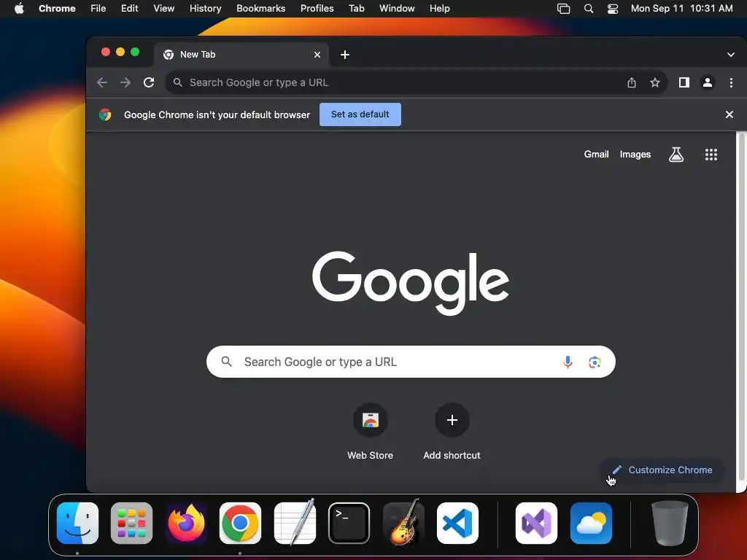This screenshot has width=747, height=560.
Task: Launch GarageBand from the Dock
Action: tap(403, 523)
